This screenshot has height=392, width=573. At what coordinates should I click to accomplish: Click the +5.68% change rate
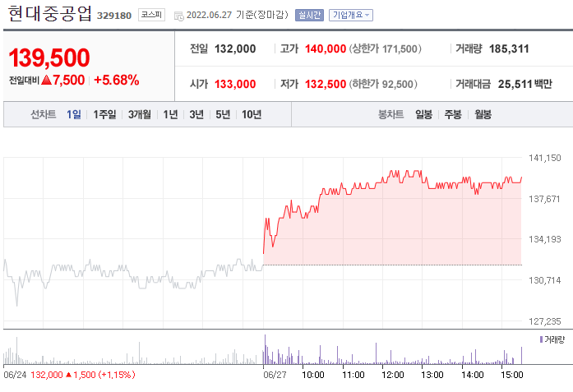pos(117,80)
